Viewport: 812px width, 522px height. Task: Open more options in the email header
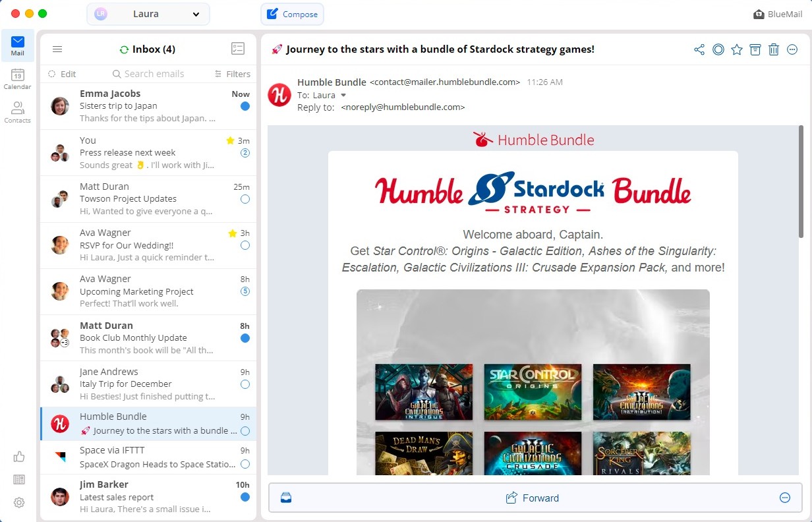(x=792, y=49)
